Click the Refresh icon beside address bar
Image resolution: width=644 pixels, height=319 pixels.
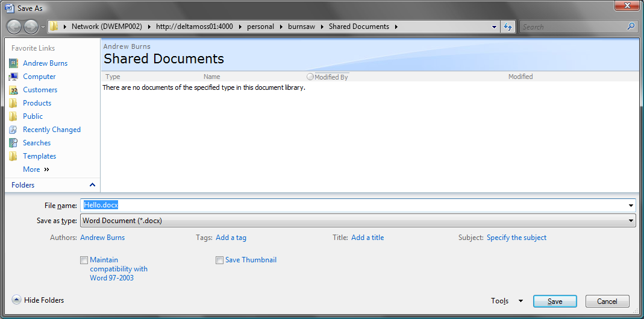pos(508,27)
